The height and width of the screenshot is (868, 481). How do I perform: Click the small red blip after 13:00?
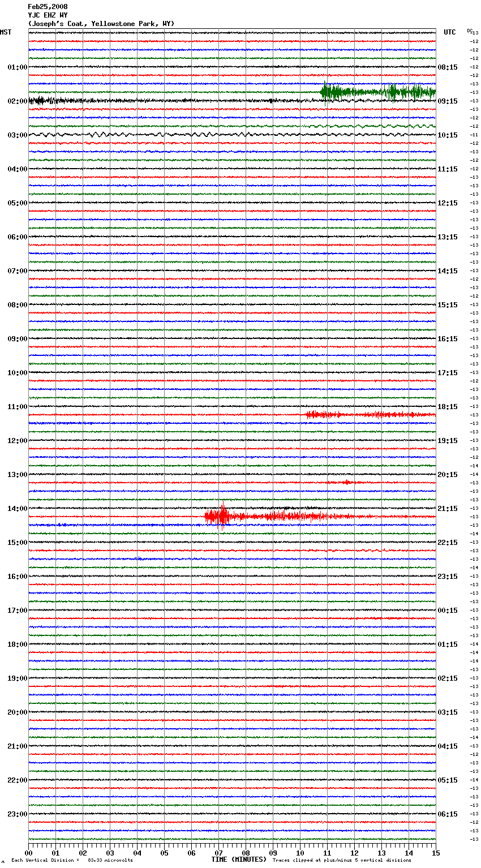tap(346, 482)
